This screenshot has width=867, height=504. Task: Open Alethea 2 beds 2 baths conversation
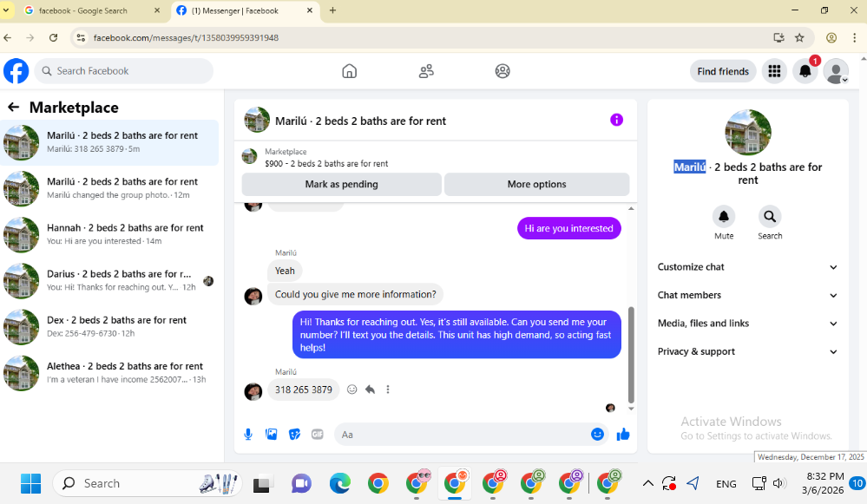click(x=109, y=372)
